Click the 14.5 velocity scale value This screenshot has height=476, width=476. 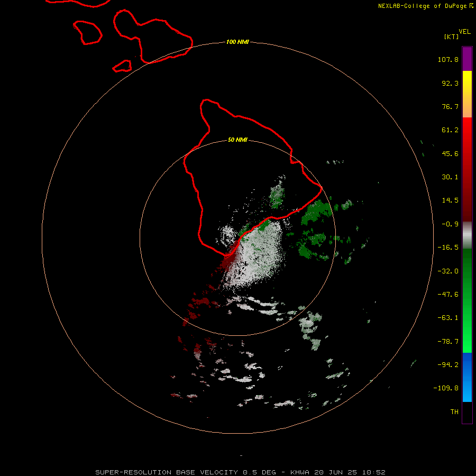[x=450, y=200]
